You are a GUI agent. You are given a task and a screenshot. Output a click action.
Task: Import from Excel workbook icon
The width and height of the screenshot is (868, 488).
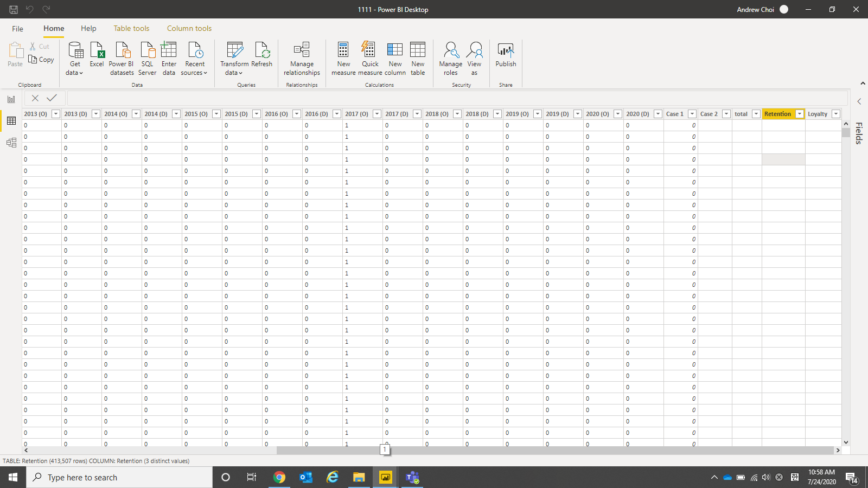97,54
